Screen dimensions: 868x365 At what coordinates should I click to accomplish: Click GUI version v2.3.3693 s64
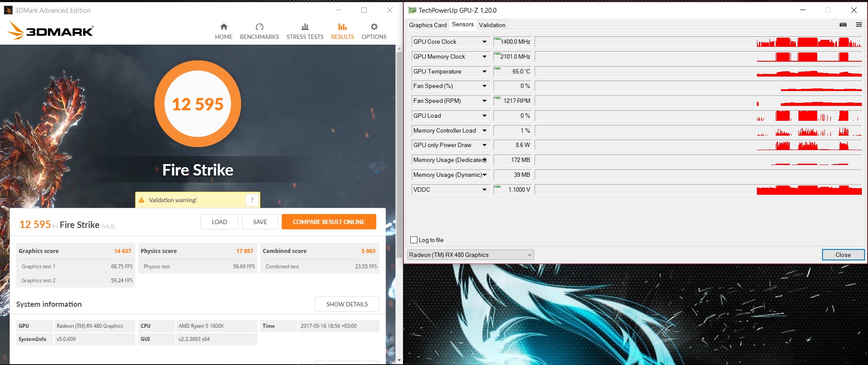[x=194, y=339]
